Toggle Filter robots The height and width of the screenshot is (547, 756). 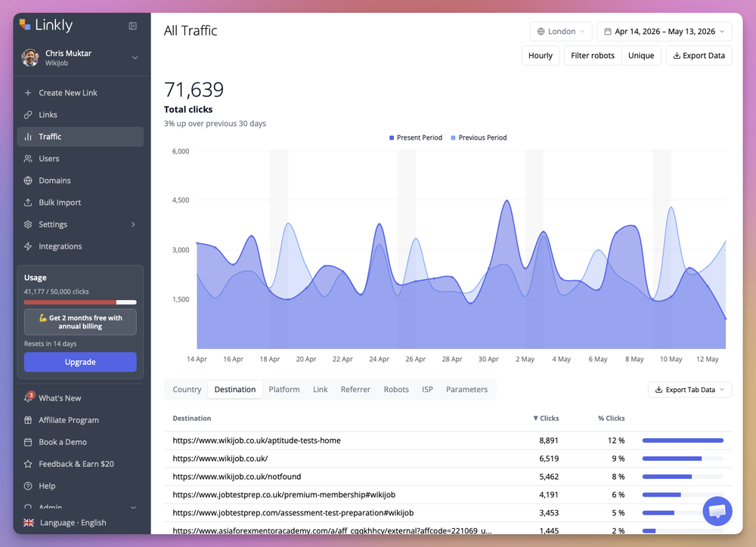tap(593, 55)
